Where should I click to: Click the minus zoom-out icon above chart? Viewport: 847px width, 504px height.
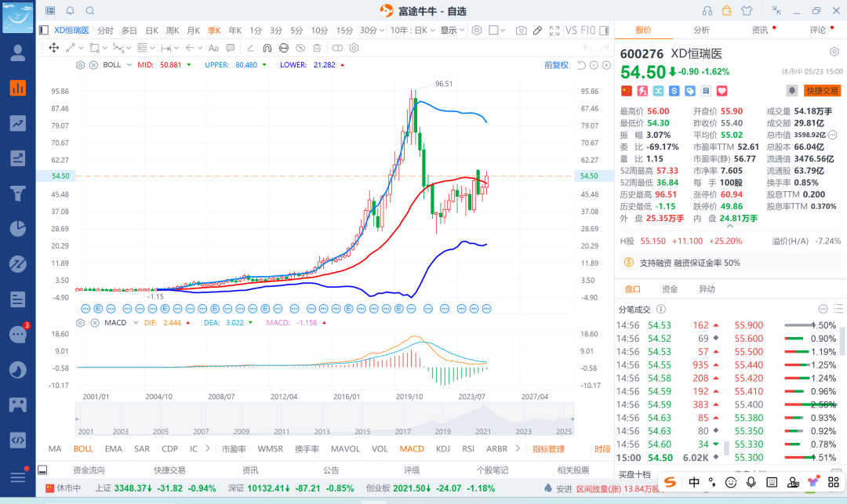point(594,65)
